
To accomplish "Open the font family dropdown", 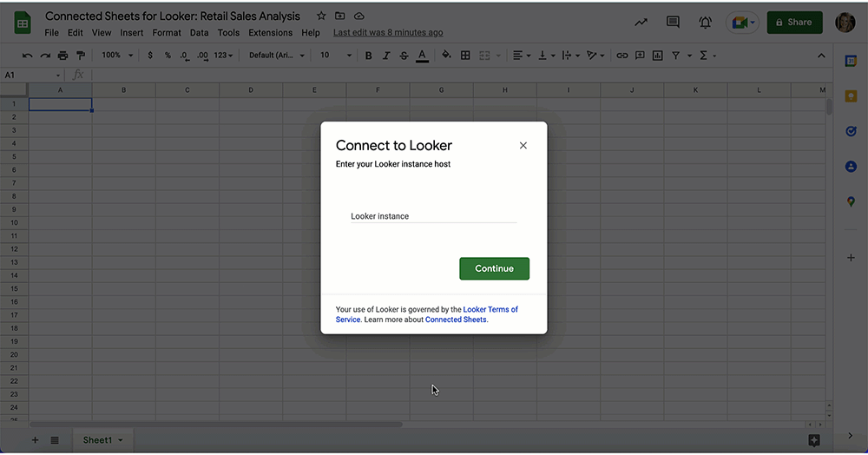I will (277, 56).
